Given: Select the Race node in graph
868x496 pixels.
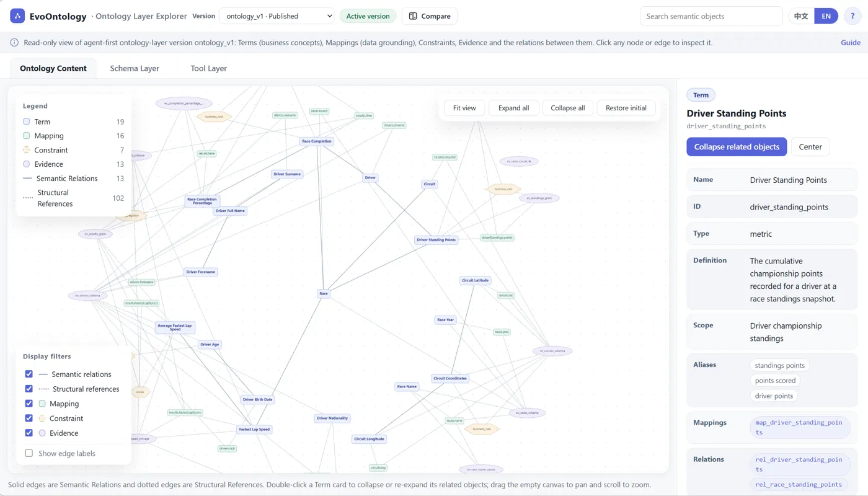Looking at the screenshot, I should coord(323,293).
